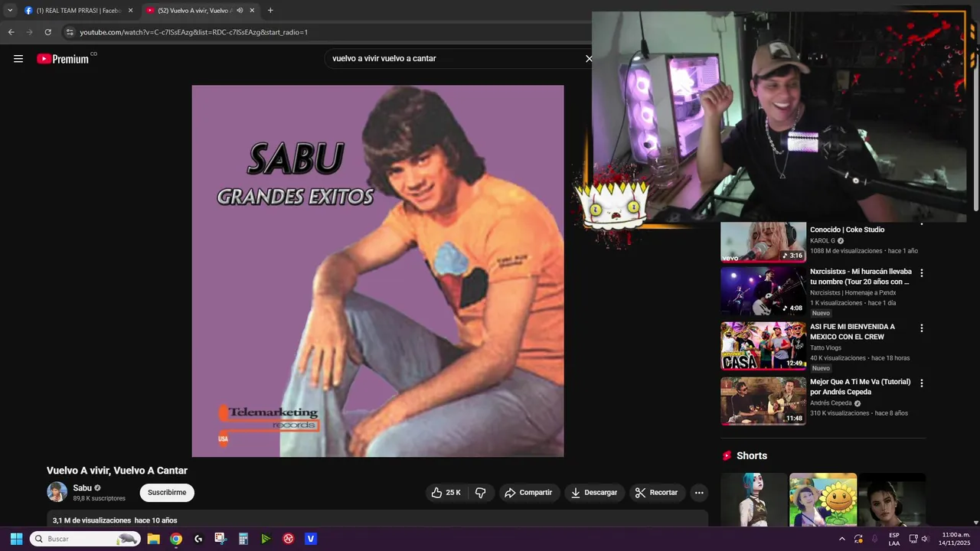
Task: Click the volume speaker icon in system tray
Action: tap(925, 539)
